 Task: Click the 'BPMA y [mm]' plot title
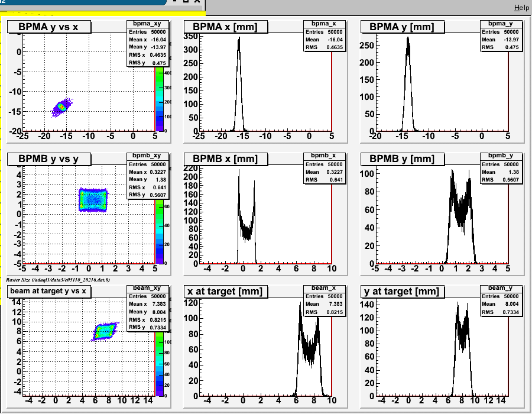pyautogui.click(x=403, y=27)
